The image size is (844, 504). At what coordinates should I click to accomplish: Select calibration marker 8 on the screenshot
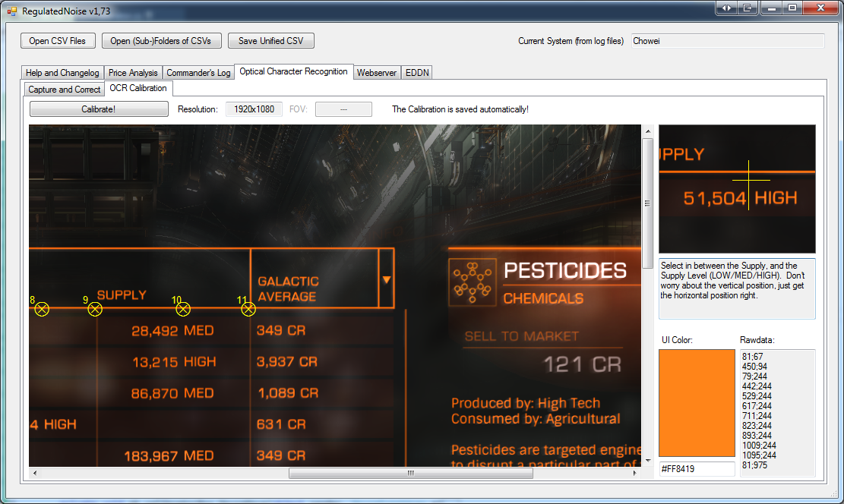tap(42, 309)
